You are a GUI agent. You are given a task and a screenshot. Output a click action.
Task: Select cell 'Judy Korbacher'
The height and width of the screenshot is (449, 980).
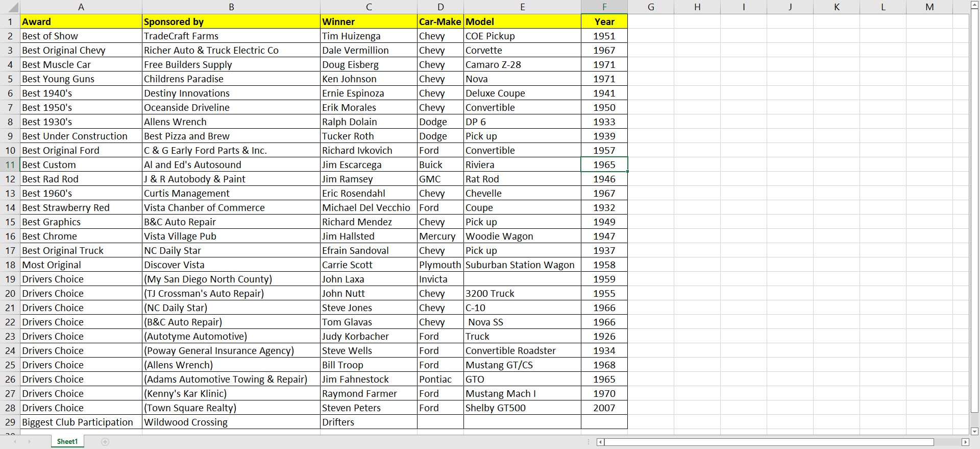[x=369, y=336]
